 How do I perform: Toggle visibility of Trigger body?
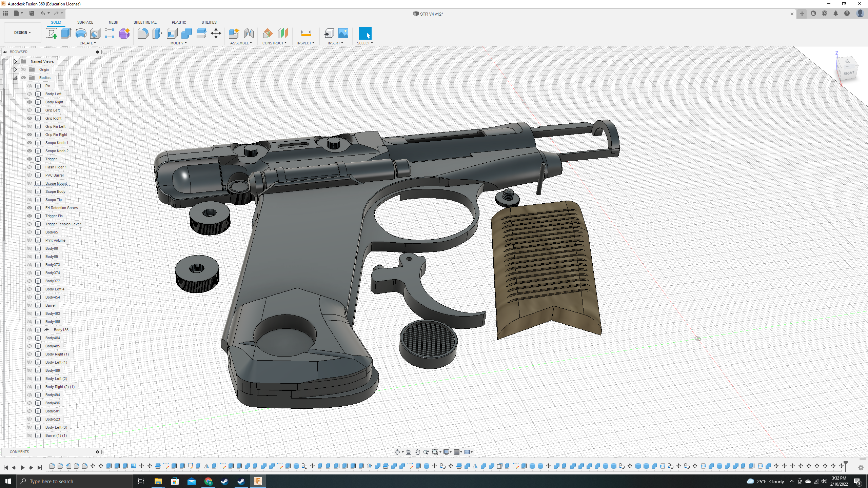coord(29,159)
